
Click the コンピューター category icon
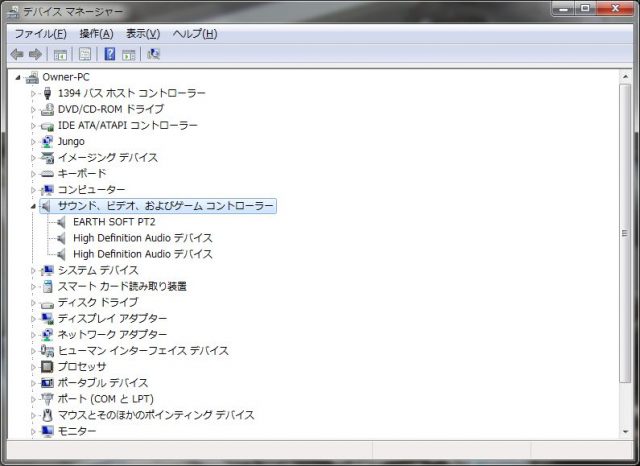[47, 190]
